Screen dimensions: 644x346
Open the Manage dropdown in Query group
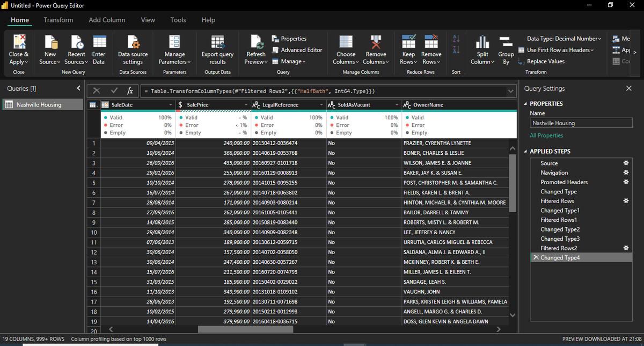289,61
